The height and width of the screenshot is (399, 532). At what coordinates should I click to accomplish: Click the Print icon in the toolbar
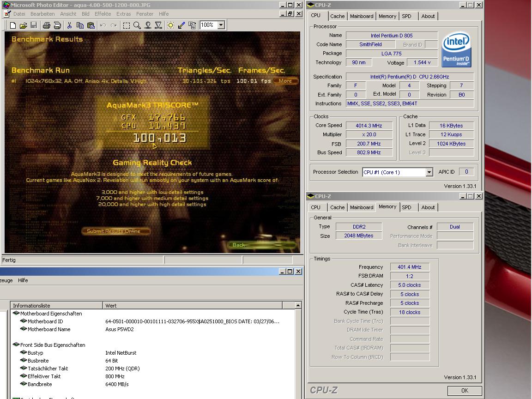[47, 25]
